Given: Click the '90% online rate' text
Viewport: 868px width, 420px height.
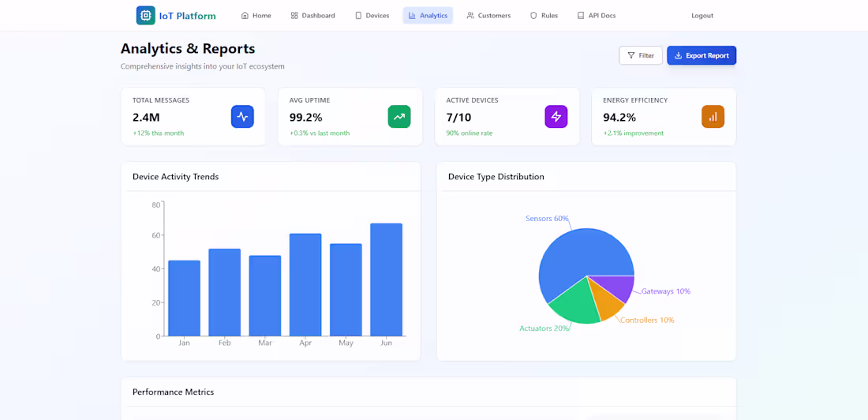Looking at the screenshot, I should pyautogui.click(x=470, y=133).
